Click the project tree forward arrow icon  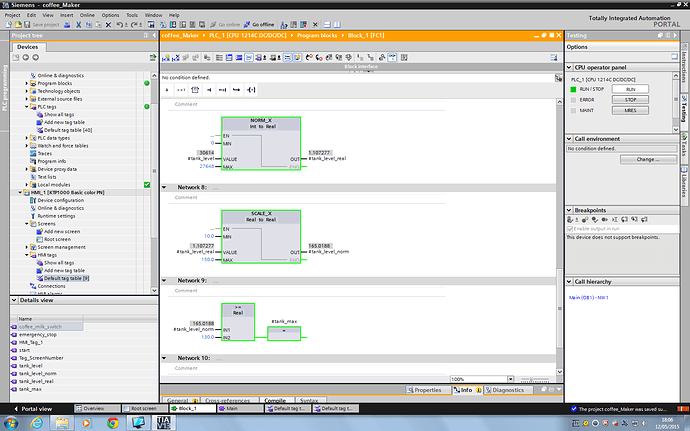click(x=35, y=57)
